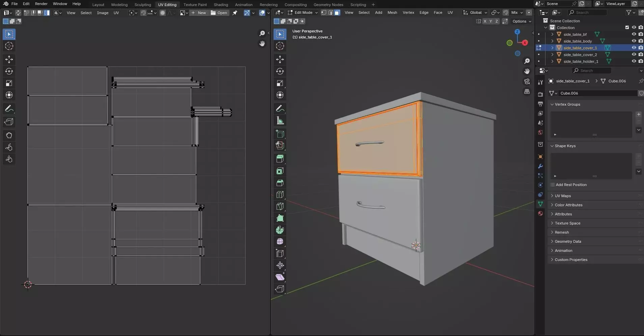Image resolution: width=644 pixels, height=336 pixels.
Task: Open the Mesh menu in 3D viewport
Action: (392, 12)
